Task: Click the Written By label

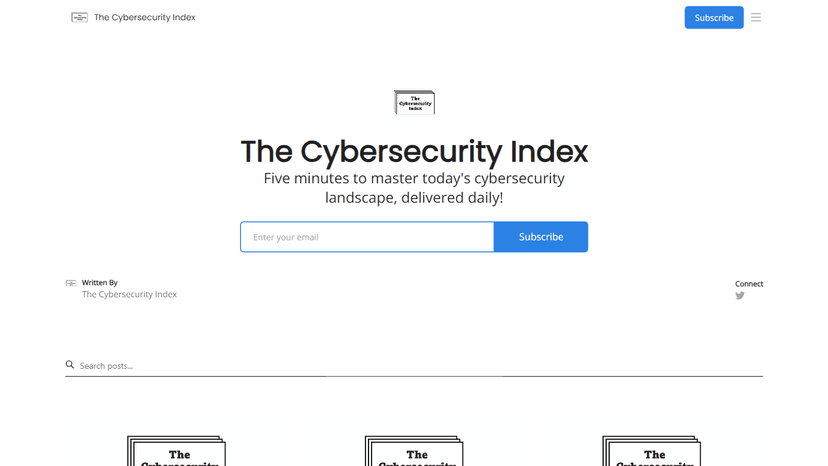Action: tap(100, 283)
